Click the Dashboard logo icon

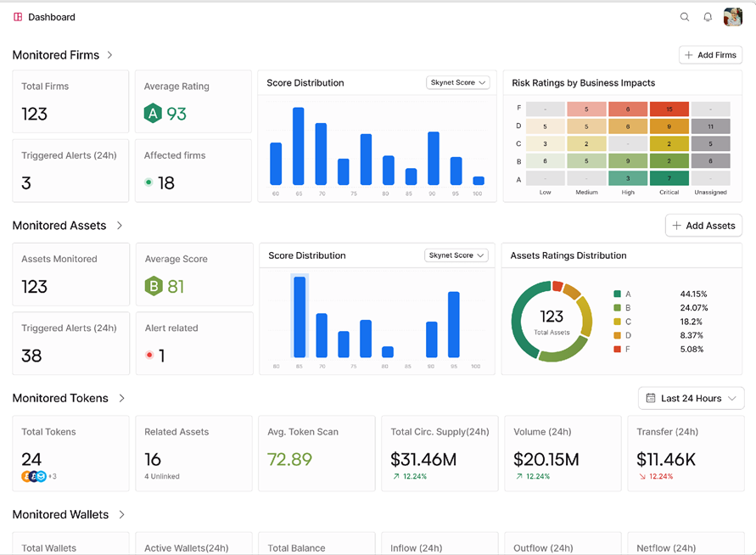[x=18, y=17]
